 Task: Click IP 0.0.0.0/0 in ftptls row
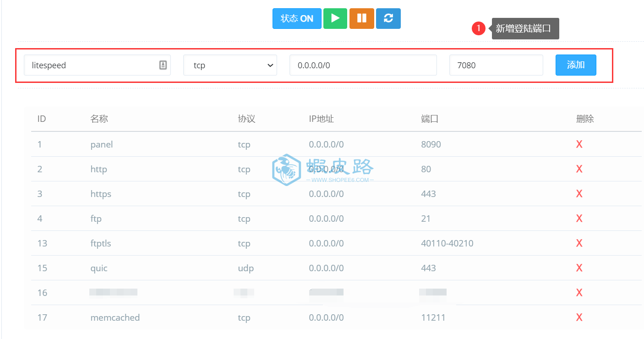point(326,243)
